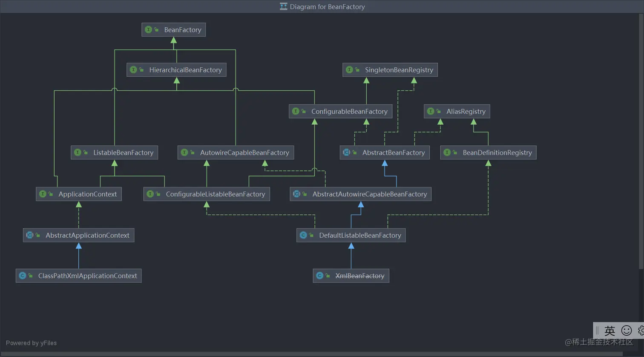The height and width of the screenshot is (357, 644).
Task: Click the vertical scrollbar on the right edge
Action: pos(641,141)
